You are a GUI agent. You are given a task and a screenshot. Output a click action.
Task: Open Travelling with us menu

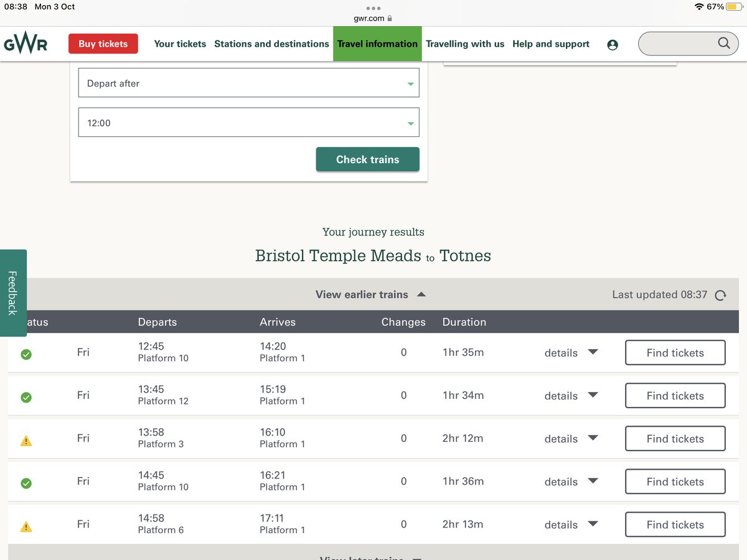coord(465,44)
